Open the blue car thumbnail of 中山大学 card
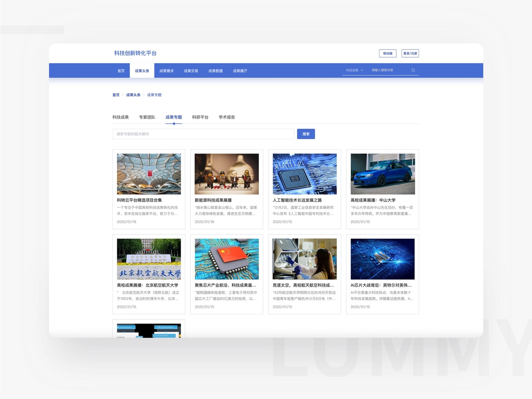 pos(382,174)
